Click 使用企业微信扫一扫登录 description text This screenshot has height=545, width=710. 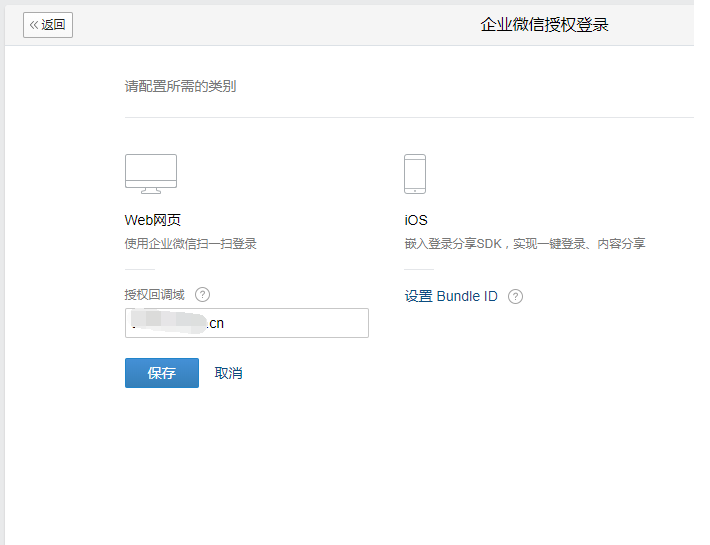[x=191, y=244]
